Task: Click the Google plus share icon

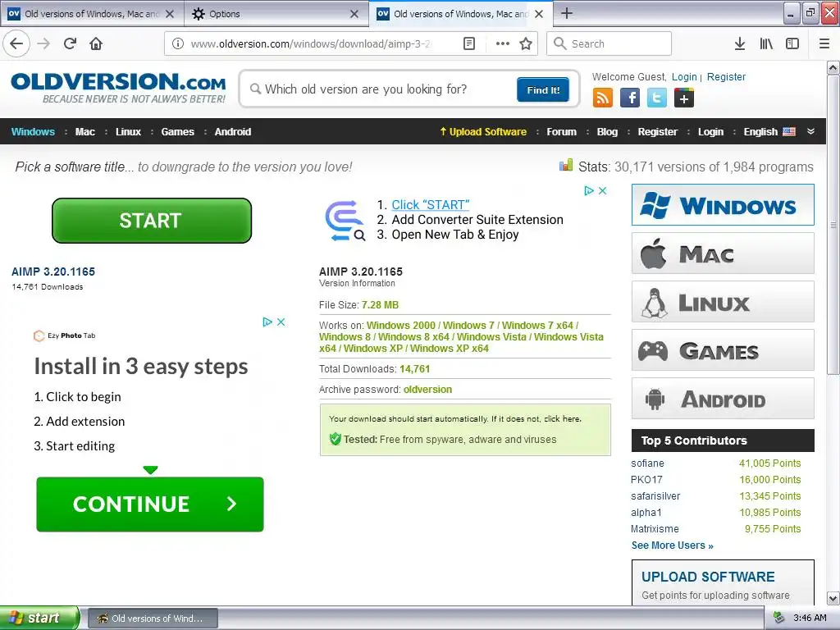Action: tap(684, 98)
